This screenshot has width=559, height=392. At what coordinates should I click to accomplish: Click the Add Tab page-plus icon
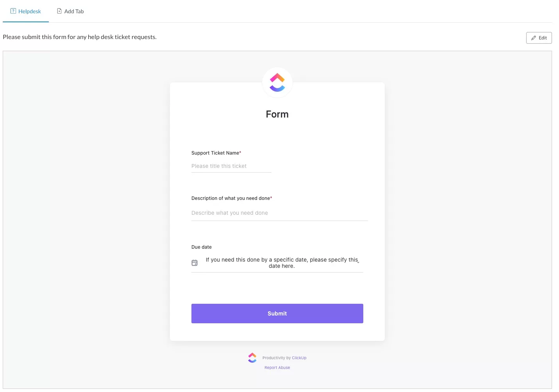point(59,11)
